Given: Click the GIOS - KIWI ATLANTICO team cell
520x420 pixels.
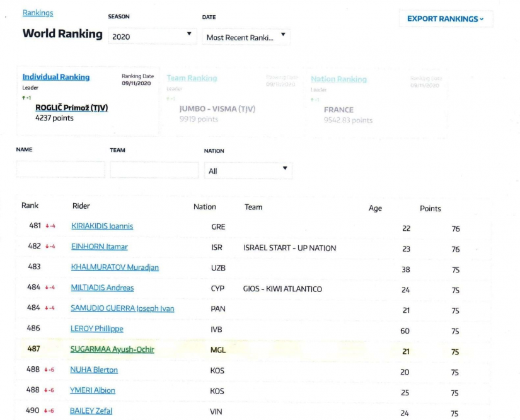Looking at the screenshot, I should click(282, 289).
